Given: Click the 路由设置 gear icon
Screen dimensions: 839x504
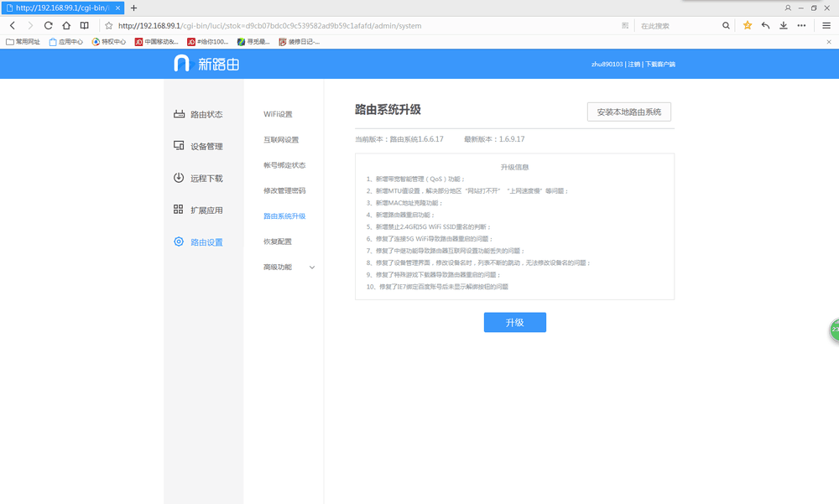Looking at the screenshot, I should click(x=179, y=242).
